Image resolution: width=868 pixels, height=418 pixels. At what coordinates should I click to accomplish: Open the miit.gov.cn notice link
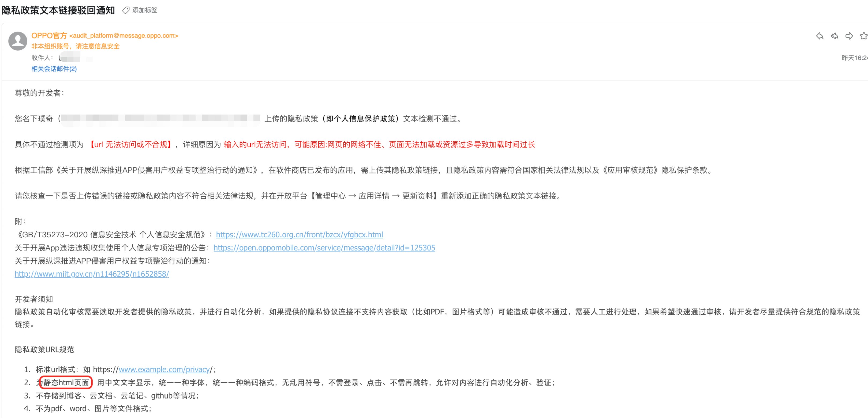coord(92,274)
